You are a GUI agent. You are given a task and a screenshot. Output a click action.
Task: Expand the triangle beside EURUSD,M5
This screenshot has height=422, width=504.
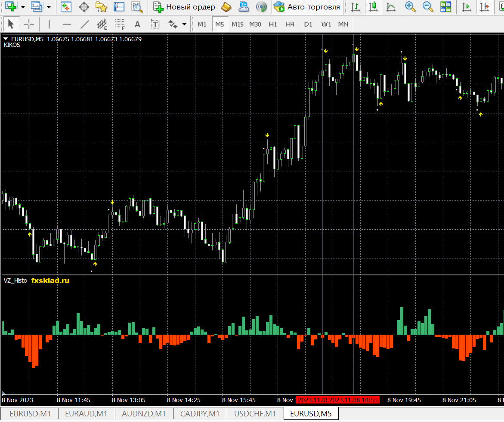(6, 39)
